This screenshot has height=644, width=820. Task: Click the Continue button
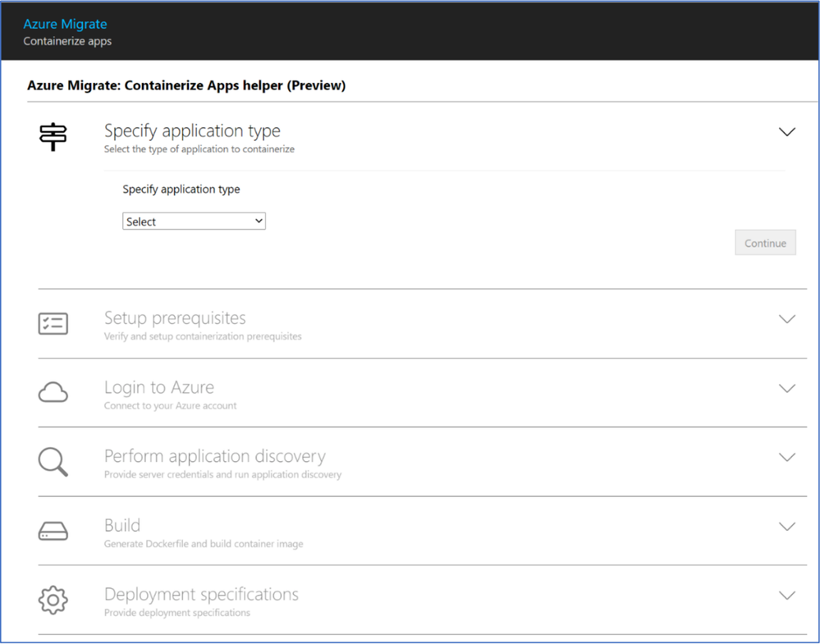765,243
